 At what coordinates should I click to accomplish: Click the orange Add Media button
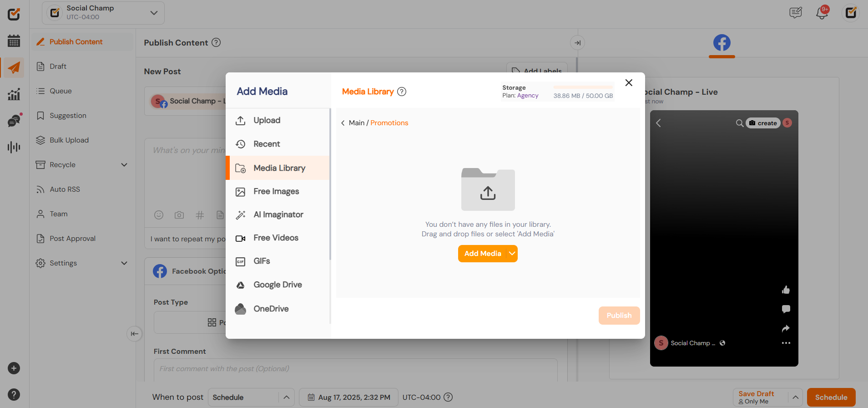(x=483, y=254)
